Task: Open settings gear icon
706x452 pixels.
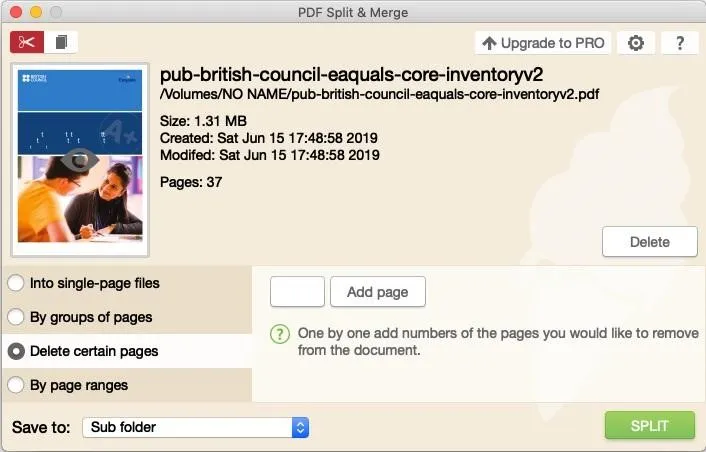Action: [x=635, y=43]
